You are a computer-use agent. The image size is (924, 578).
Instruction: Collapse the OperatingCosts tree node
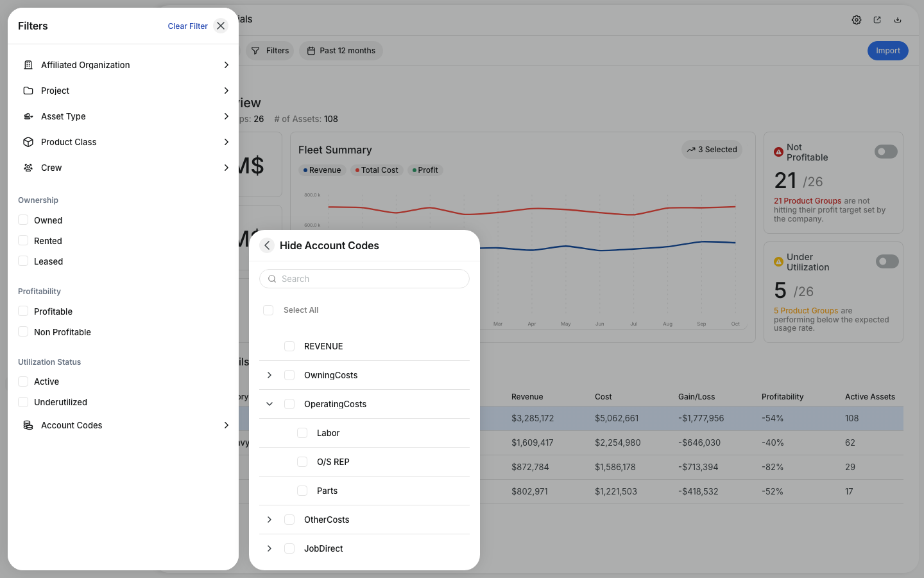pos(269,404)
